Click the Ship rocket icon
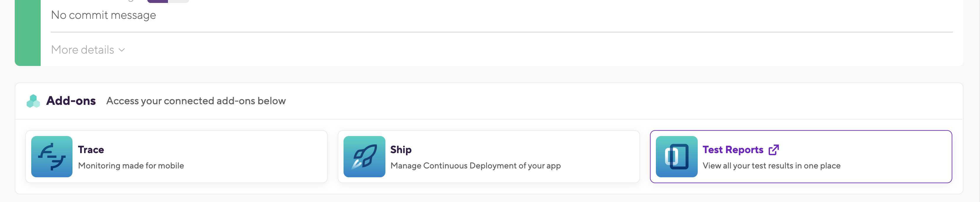The width and height of the screenshot is (980, 202). (364, 156)
